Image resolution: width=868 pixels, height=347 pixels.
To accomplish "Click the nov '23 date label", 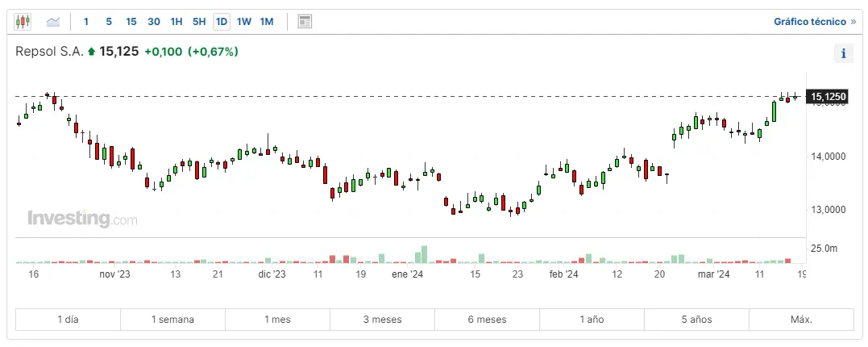I will tap(114, 274).
